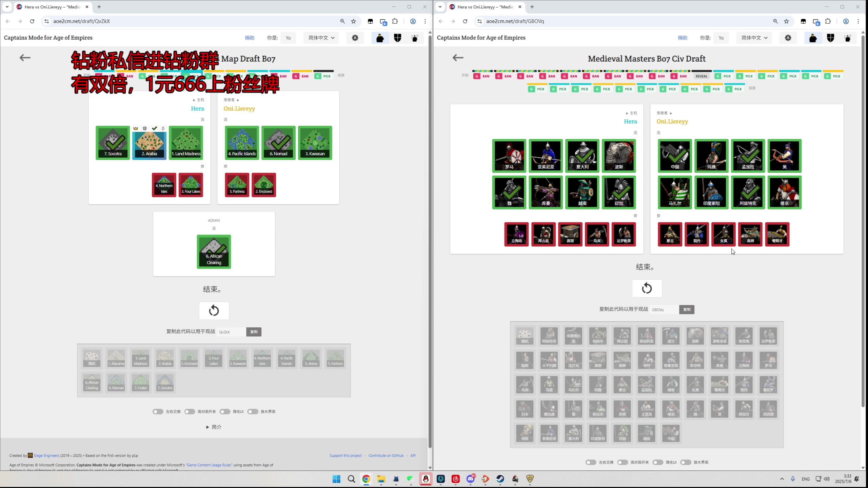Toggle the theme (A gear) icon in the left window
Image resolution: width=868 pixels, height=488 pixels.
click(355, 38)
